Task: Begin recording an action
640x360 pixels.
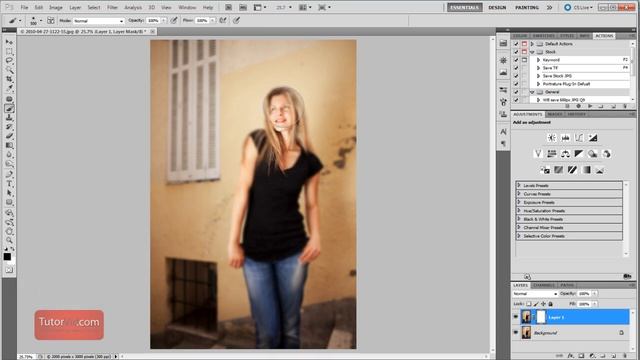Action: 578,106
